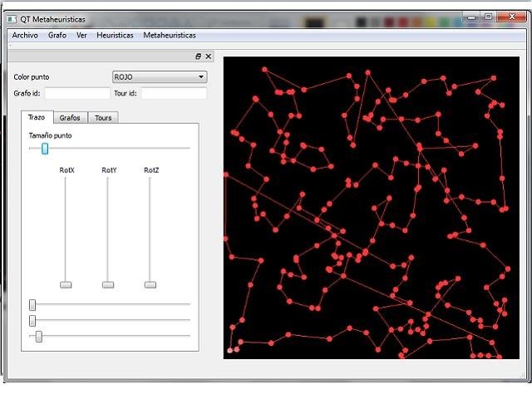
Task: Click the Tour id input field
Action: click(x=174, y=93)
